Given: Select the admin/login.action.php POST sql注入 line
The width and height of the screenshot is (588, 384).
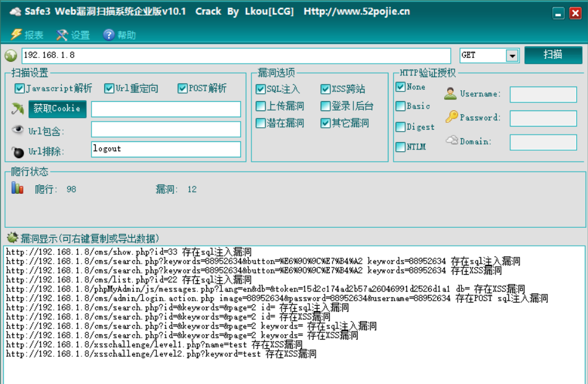Looking at the screenshot, I should (x=277, y=298).
